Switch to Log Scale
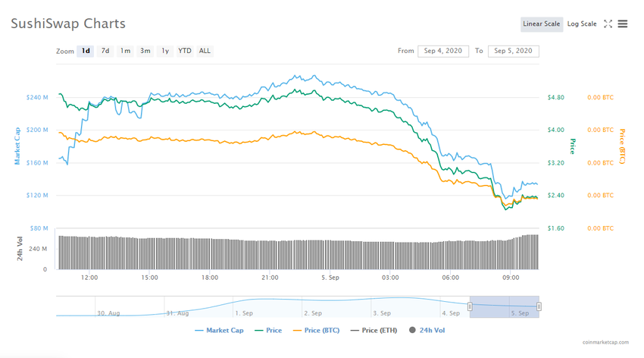This screenshot has height=358, width=644. (x=582, y=24)
